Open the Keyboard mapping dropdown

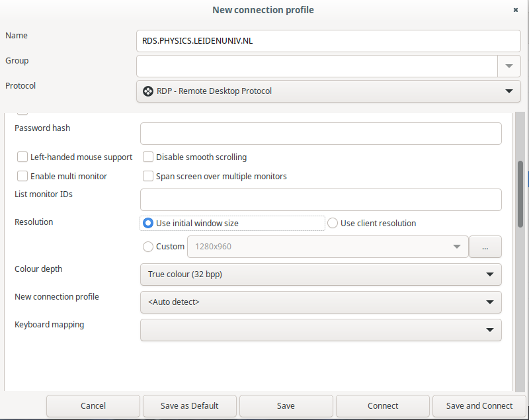[x=489, y=330]
